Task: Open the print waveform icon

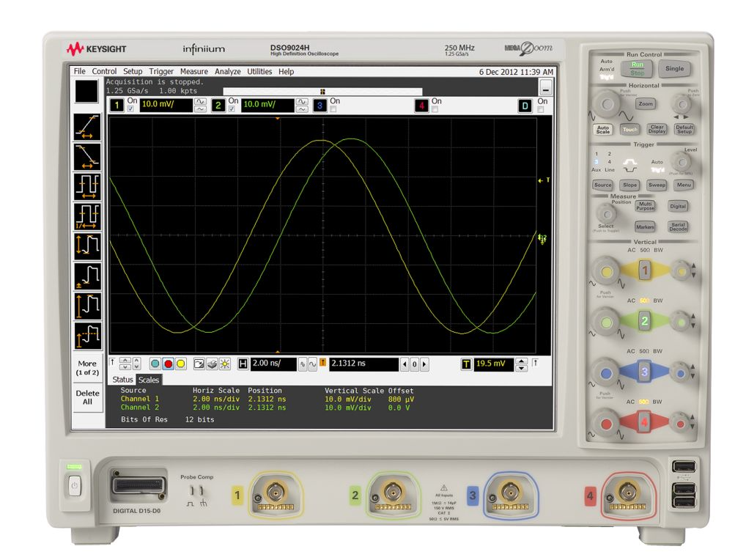Action: 211,364
